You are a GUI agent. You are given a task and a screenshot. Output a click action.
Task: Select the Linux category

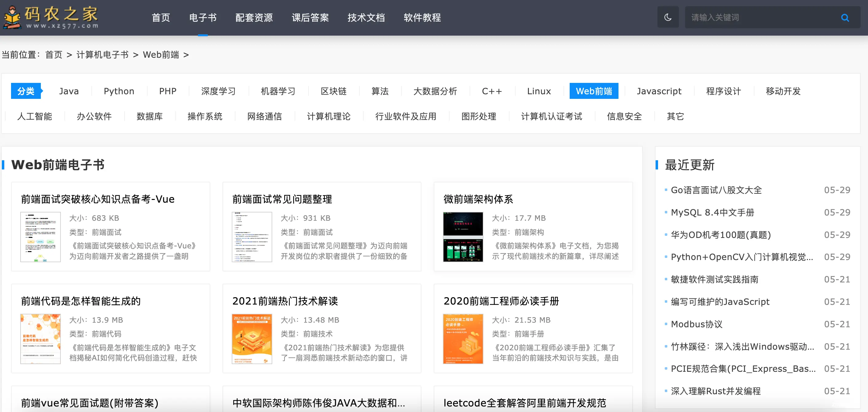click(x=539, y=91)
